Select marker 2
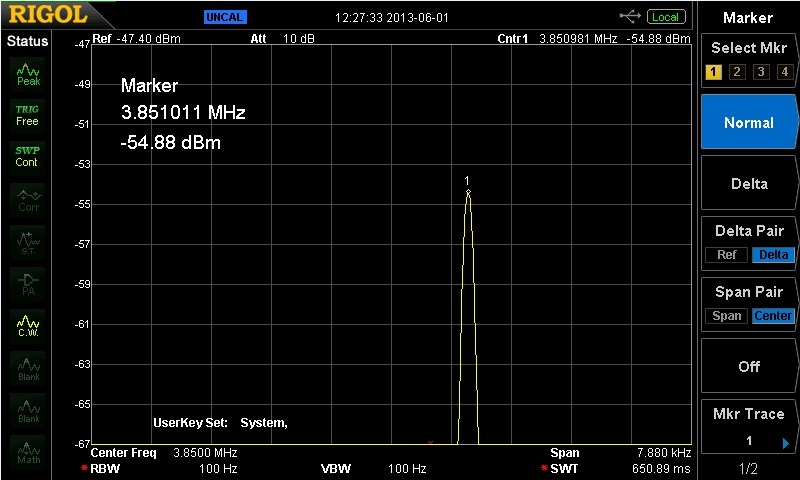 (x=737, y=72)
